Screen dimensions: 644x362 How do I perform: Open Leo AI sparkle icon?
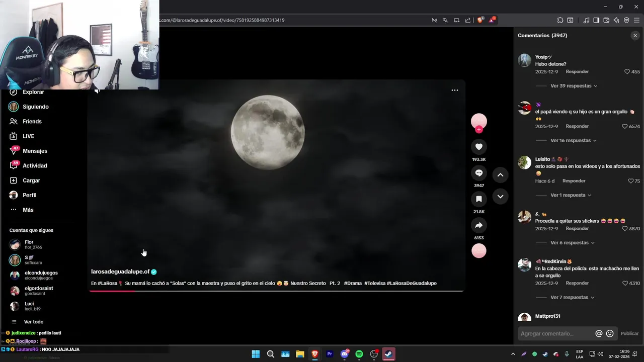[x=616, y=20]
